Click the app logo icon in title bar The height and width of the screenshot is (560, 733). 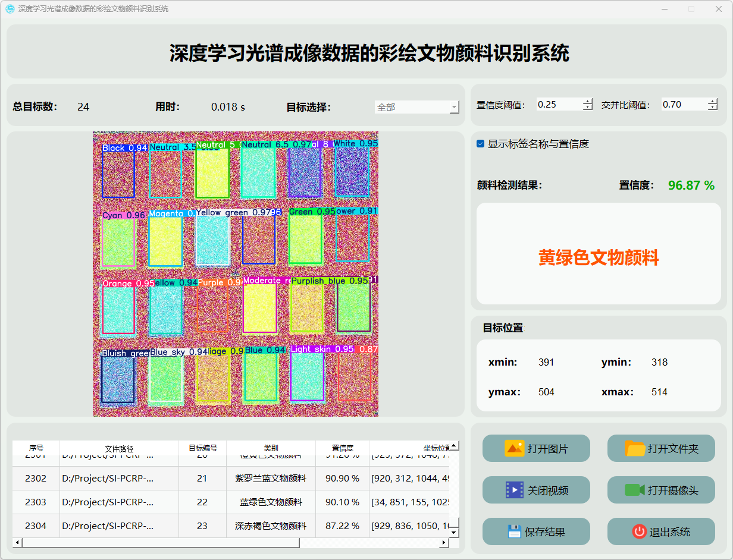tap(10, 9)
